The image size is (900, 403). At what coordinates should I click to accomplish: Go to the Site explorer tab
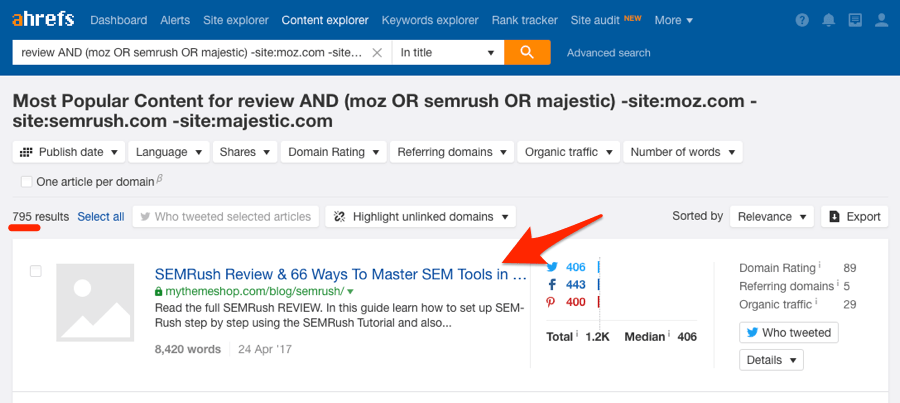(x=236, y=20)
